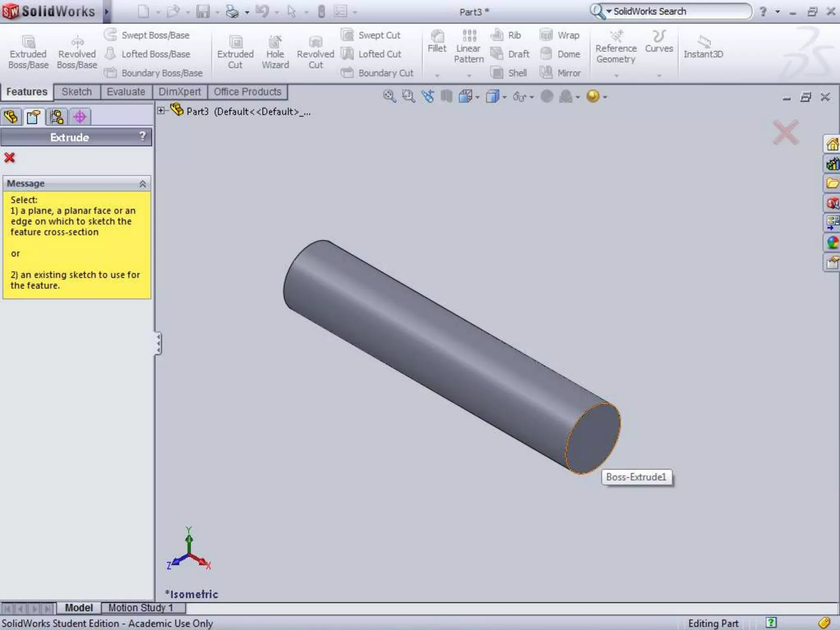The image size is (840, 630).
Task: Click the Zoom to Fit icon
Action: [x=389, y=97]
